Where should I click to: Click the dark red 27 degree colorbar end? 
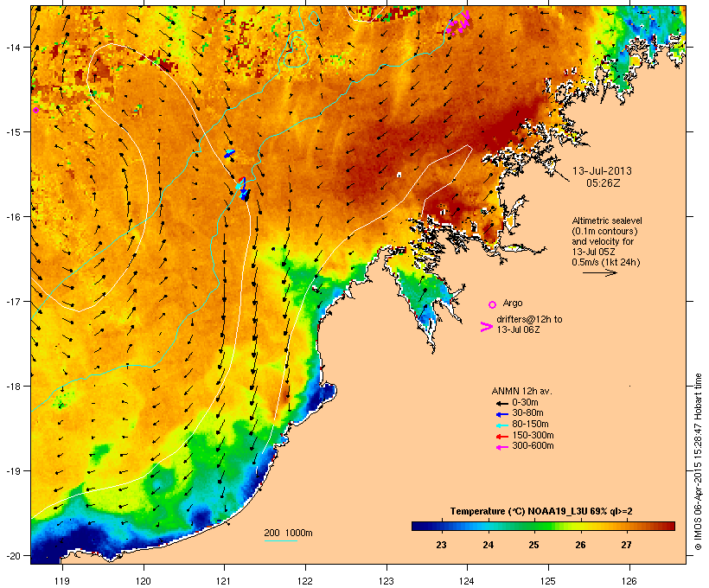(x=665, y=526)
